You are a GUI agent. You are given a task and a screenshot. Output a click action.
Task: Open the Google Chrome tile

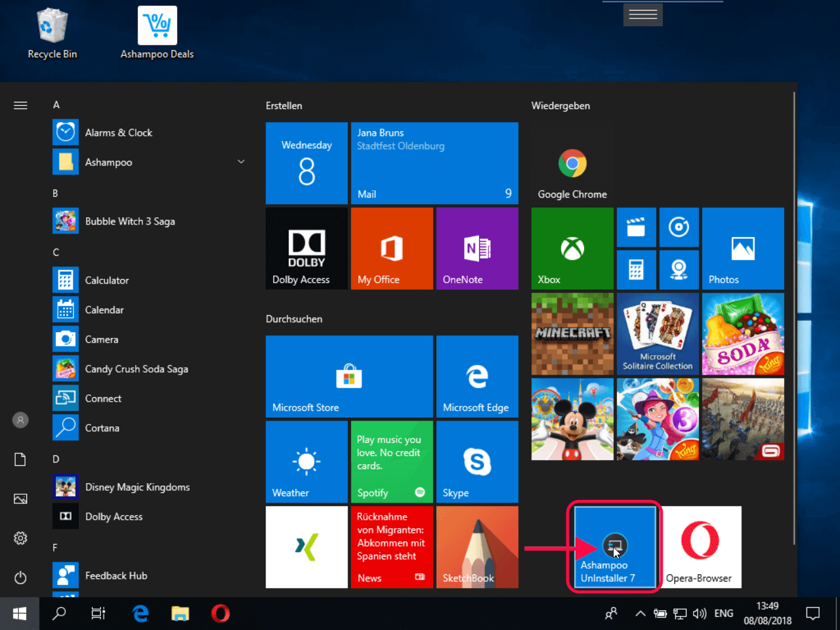click(x=572, y=163)
